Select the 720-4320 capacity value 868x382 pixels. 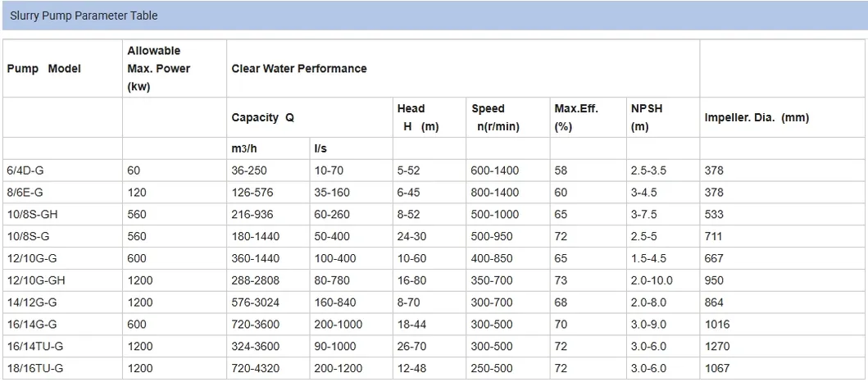[x=254, y=369]
